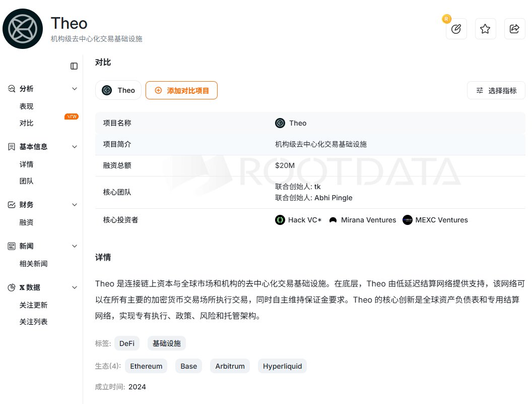Select the Base ecosystem tag
The height and width of the screenshot is (404, 532).
click(188, 366)
